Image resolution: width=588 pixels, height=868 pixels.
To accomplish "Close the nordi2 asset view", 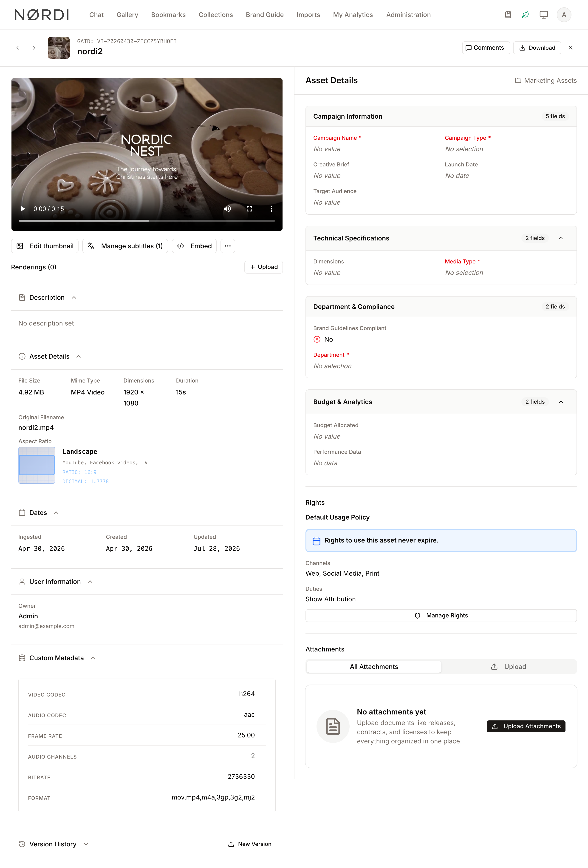I will (571, 48).
